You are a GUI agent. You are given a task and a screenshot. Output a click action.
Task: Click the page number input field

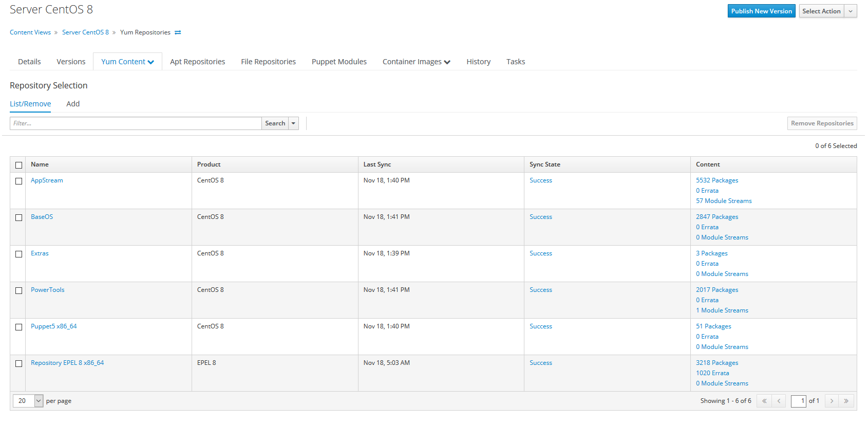[799, 401]
